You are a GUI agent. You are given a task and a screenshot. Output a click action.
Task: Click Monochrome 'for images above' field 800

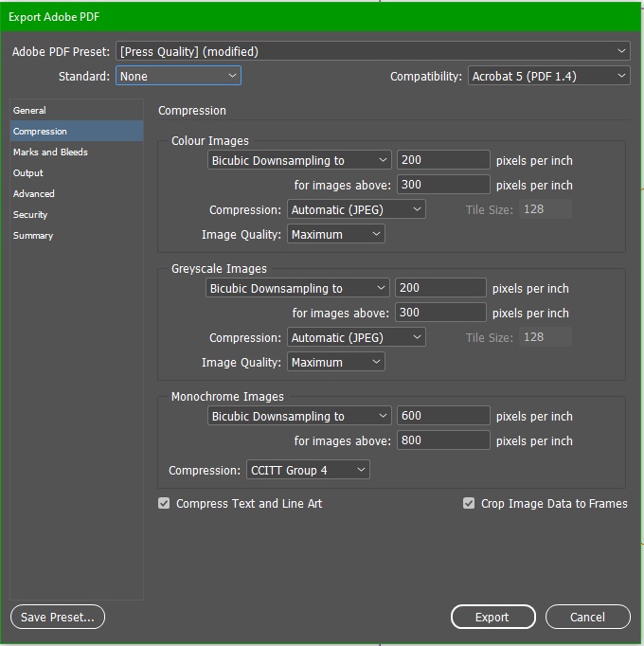click(443, 440)
